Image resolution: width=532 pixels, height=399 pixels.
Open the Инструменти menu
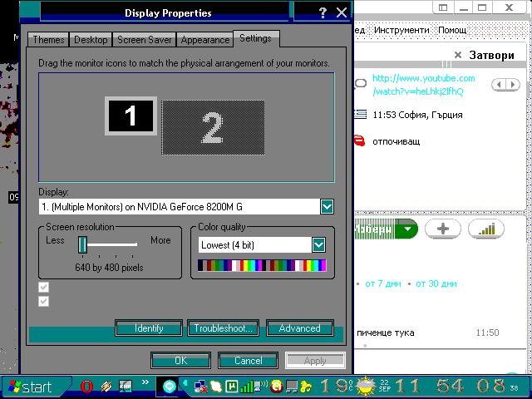(x=401, y=30)
